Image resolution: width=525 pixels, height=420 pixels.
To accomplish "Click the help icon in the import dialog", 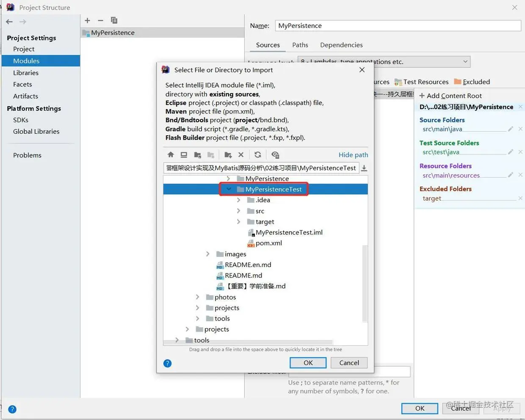I will tap(168, 363).
